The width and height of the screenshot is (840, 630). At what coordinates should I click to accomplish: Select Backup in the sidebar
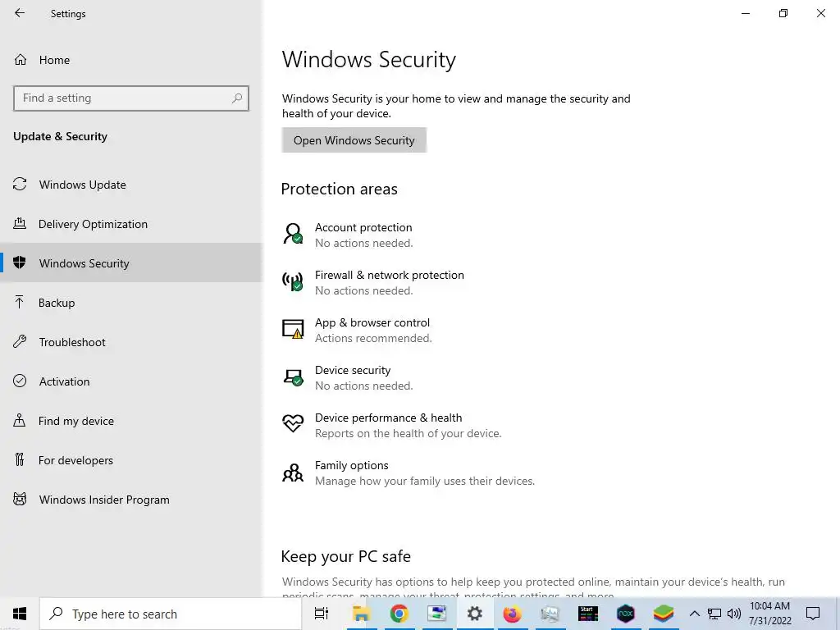(131, 302)
